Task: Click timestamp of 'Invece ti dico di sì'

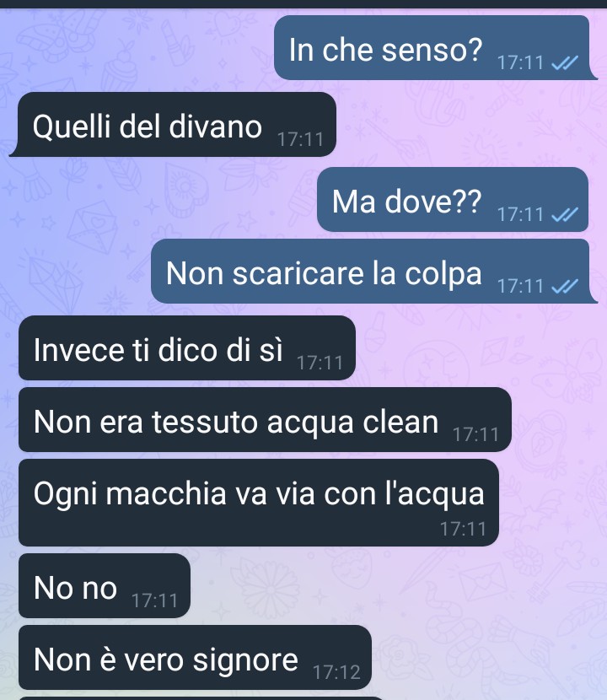Action: 320,363
